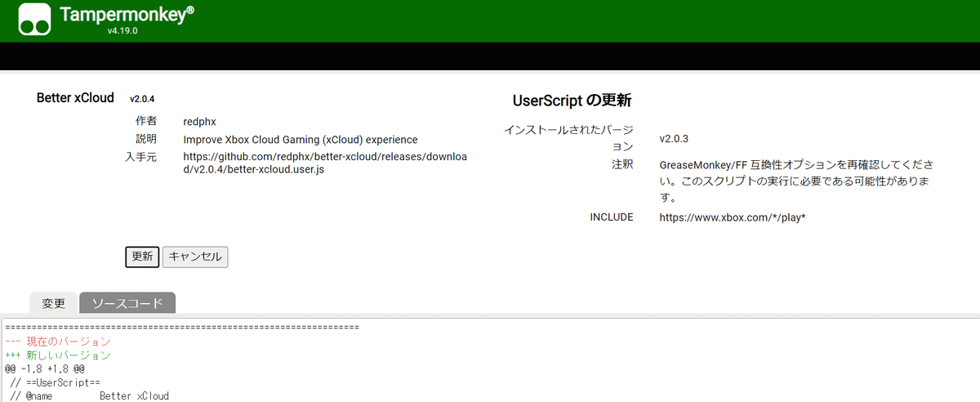The width and height of the screenshot is (980, 402).
Task: Click the 作者 label
Action: click(x=146, y=121)
